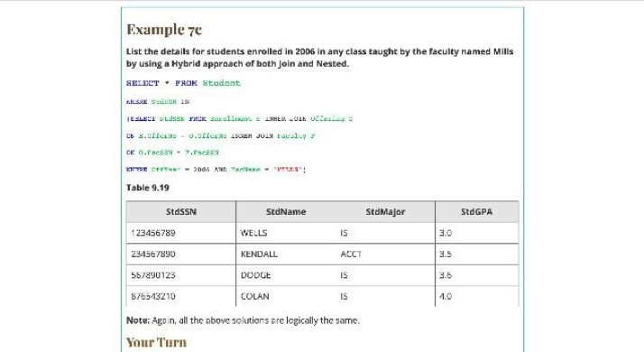This screenshot has height=352, width=644.
Task: Click the 'Your Turn' heading
Action: click(x=156, y=343)
